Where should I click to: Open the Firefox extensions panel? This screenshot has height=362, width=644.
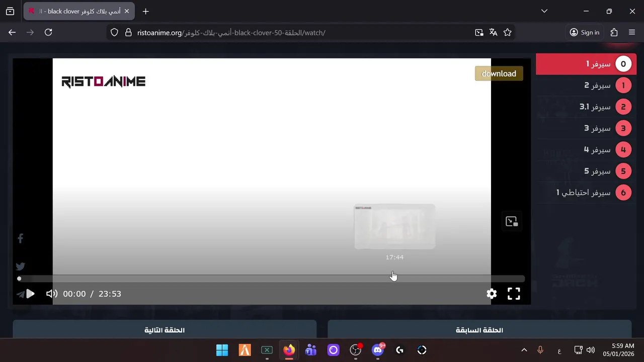[614, 32]
